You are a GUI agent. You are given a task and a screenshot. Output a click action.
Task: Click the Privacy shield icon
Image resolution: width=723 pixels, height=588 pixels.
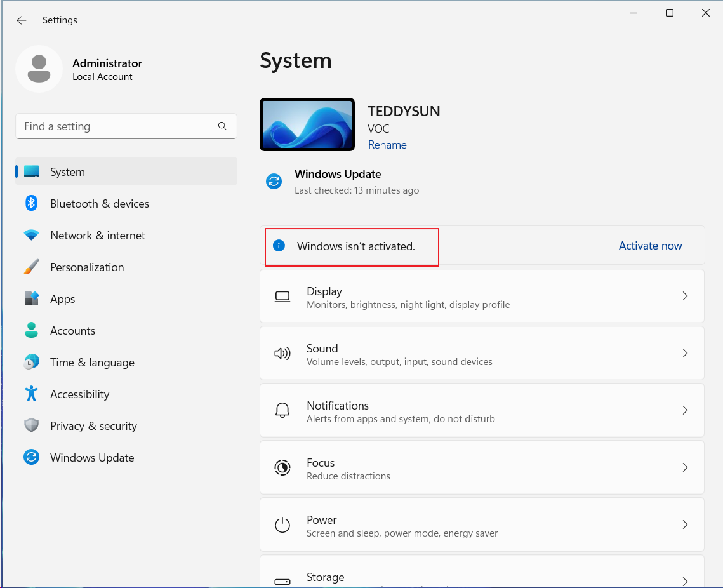[31, 425]
